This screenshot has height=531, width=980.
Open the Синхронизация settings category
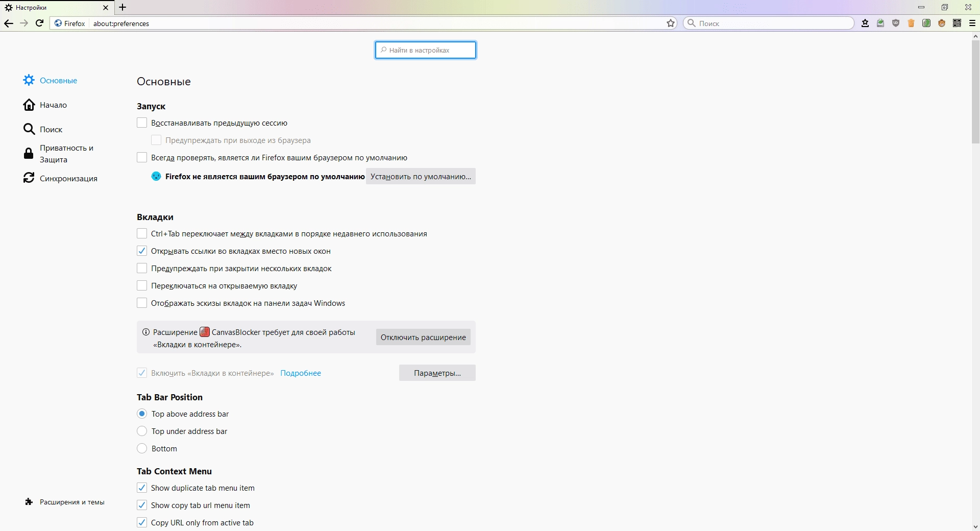pyautogui.click(x=60, y=178)
